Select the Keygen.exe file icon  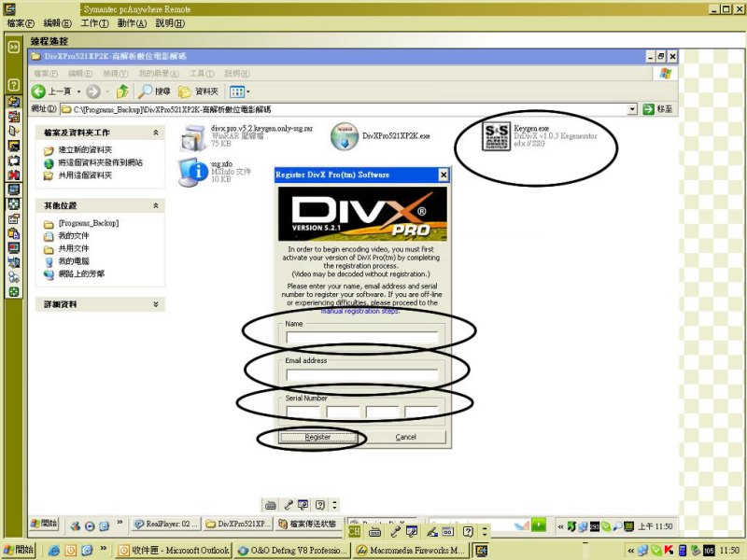(x=496, y=136)
